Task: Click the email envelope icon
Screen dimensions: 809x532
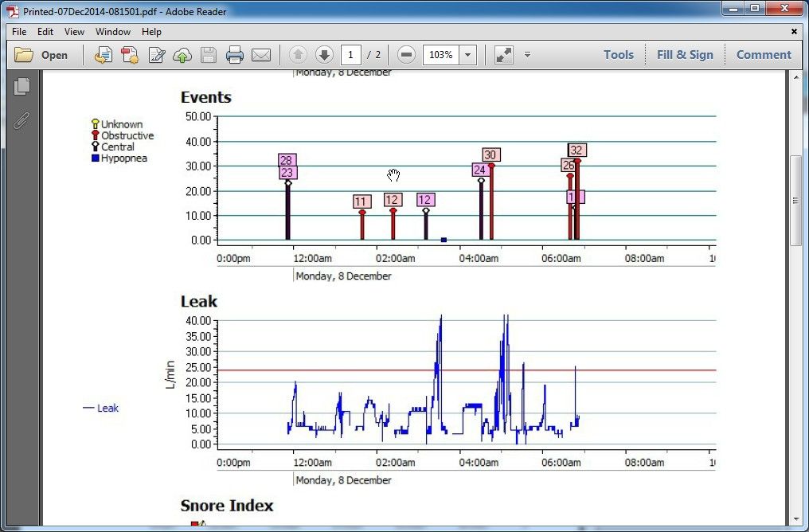Action: (x=260, y=55)
